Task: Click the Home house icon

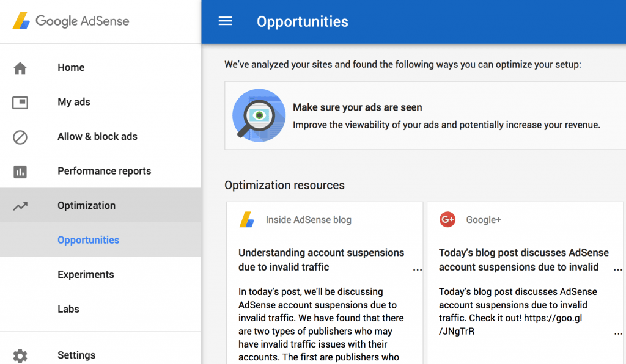Action: coord(20,68)
